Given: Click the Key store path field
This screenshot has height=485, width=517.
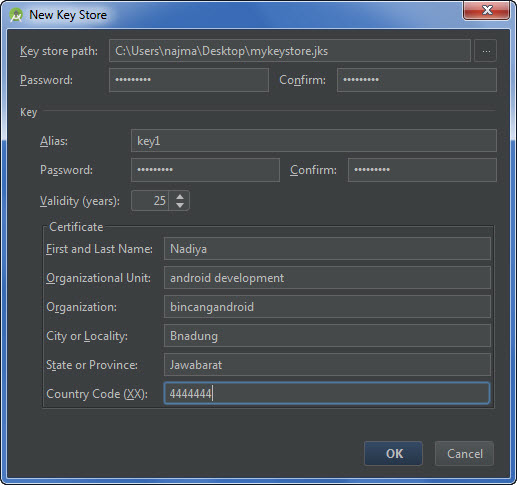Looking at the screenshot, I should coord(290,51).
